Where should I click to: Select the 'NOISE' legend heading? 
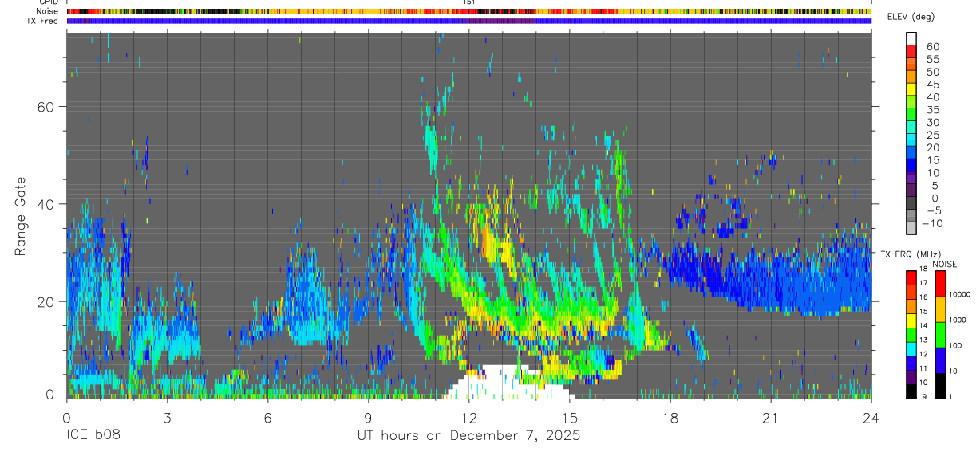(x=945, y=264)
